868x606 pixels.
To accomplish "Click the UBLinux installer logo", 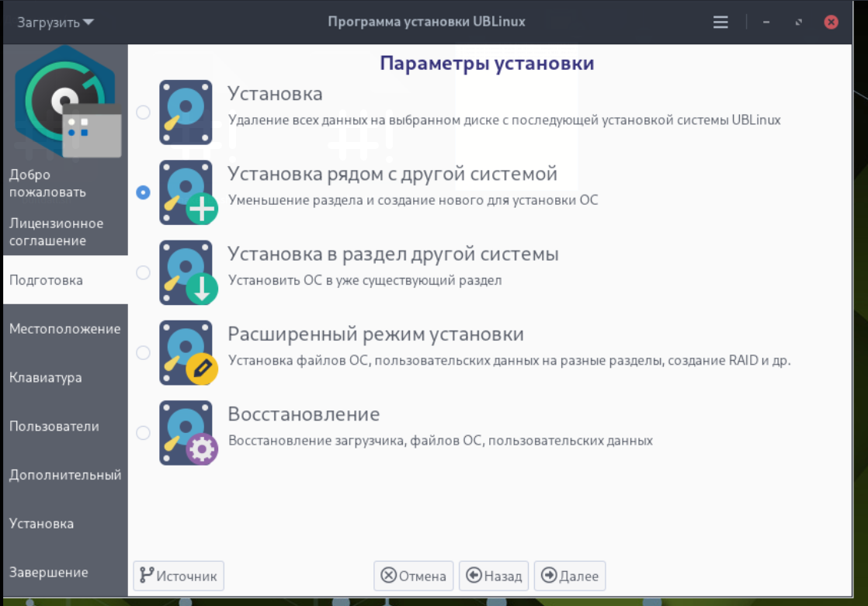I will click(67, 102).
